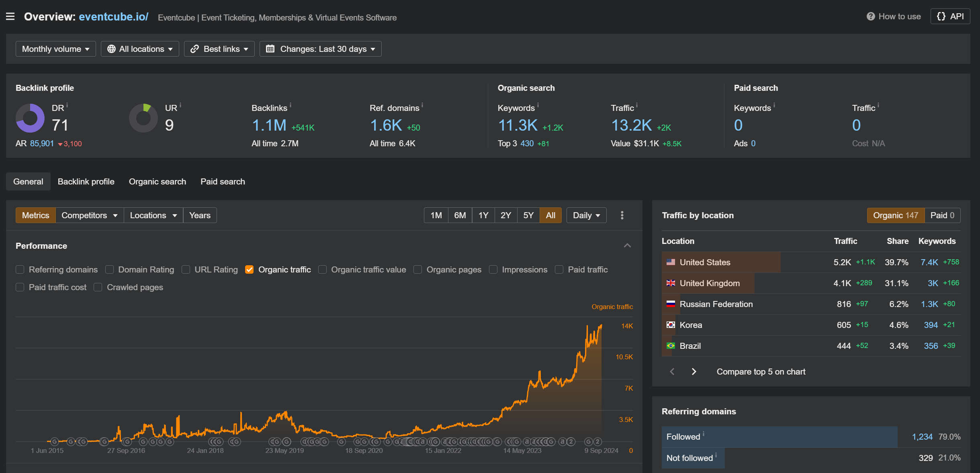This screenshot has width=980, height=473.
Task: Click the How to use help icon
Action: tap(871, 16)
